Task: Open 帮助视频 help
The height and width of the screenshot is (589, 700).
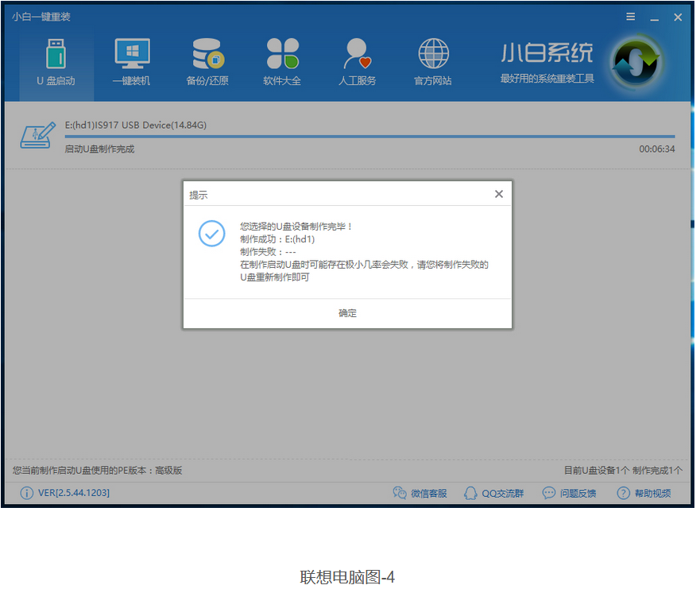Action: coord(644,493)
